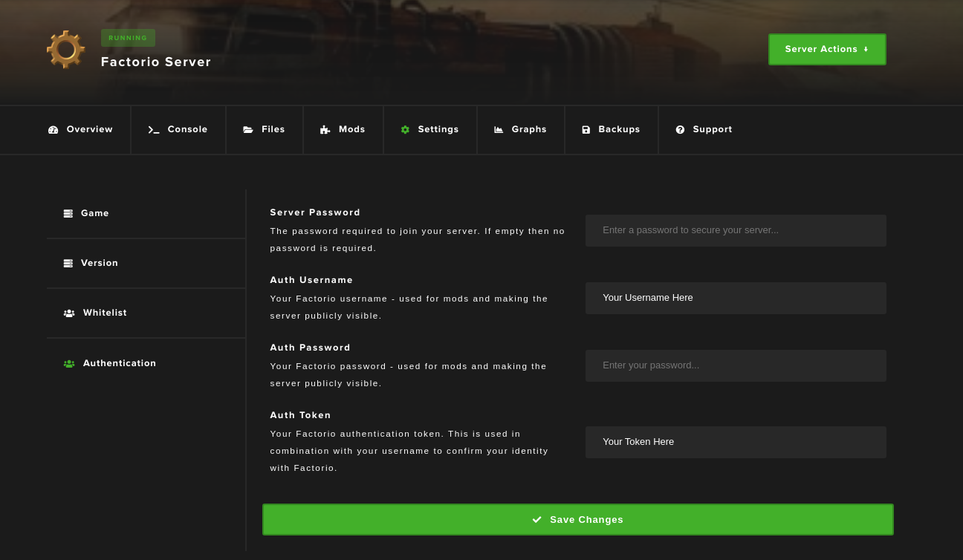963x560 pixels.
Task: Focus the Server Password input field
Action: click(736, 230)
